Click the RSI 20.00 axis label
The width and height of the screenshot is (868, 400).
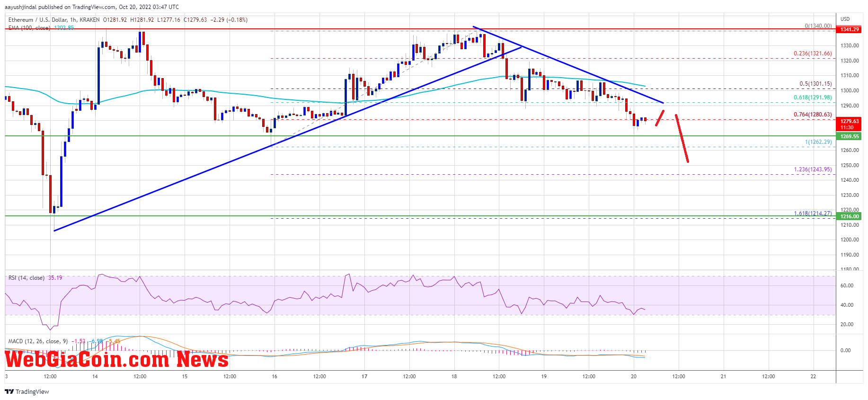coord(847,324)
